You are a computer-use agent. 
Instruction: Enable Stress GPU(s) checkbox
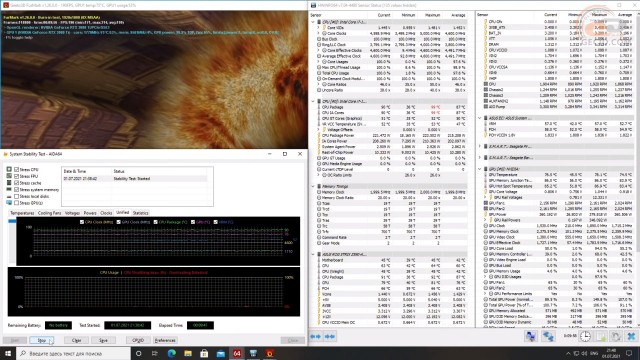(x=17, y=203)
